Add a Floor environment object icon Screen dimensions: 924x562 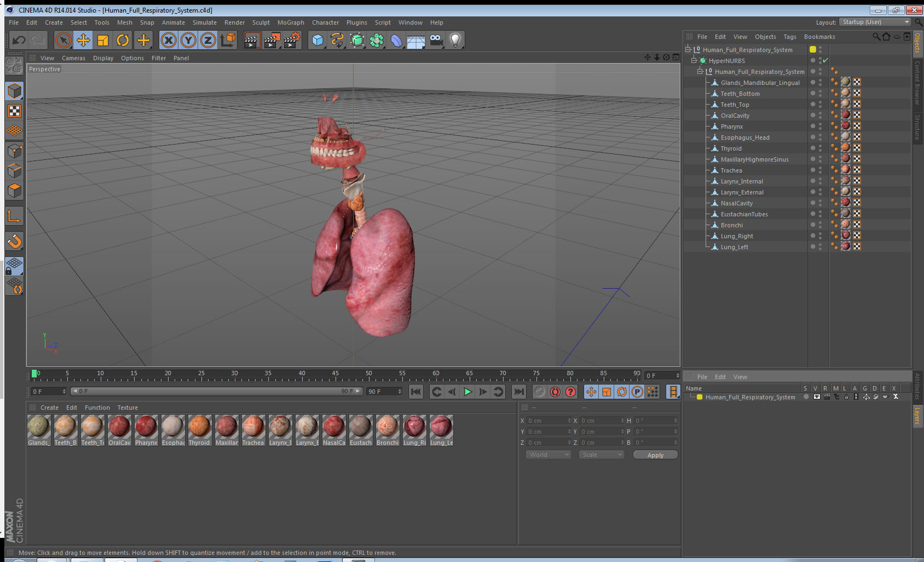(x=416, y=41)
